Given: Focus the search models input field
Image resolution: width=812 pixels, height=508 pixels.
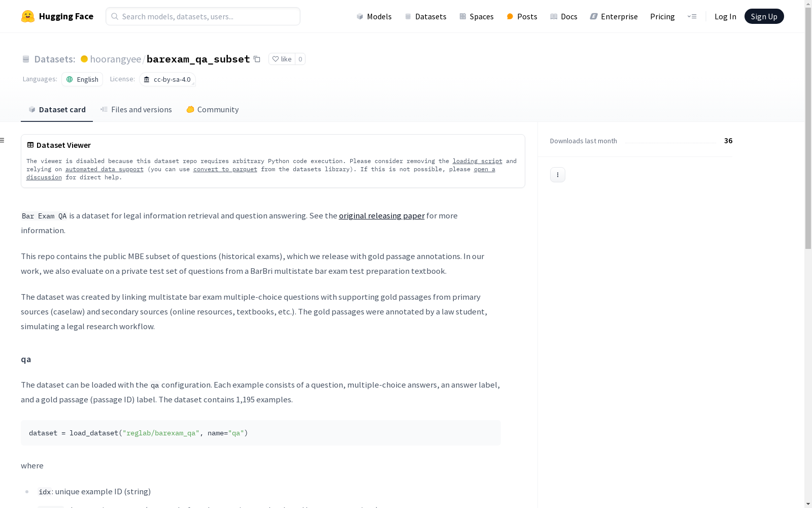Looking at the screenshot, I should [x=203, y=16].
